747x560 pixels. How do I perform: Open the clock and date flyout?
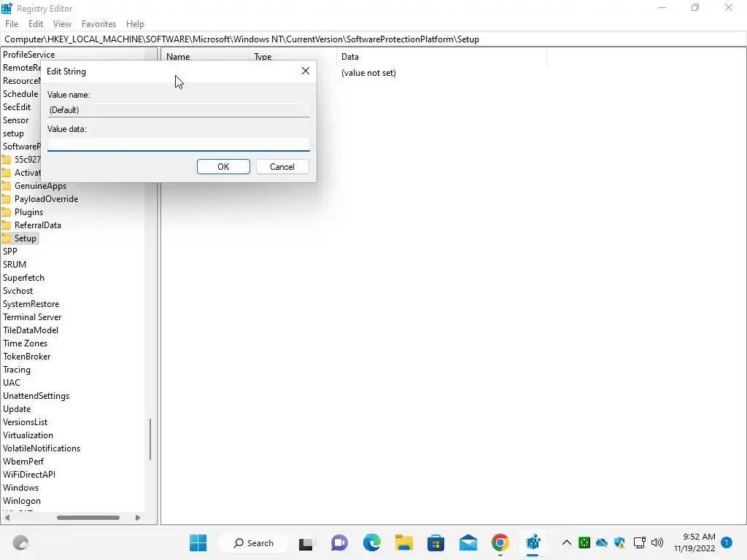694,542
